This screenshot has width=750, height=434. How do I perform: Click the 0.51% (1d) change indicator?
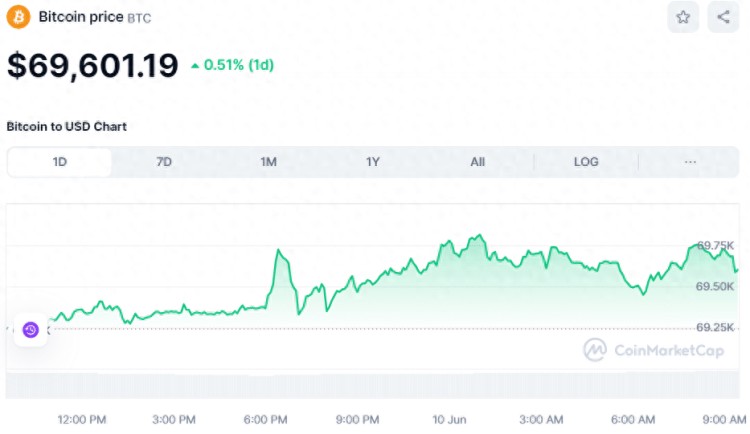(232, 65)
